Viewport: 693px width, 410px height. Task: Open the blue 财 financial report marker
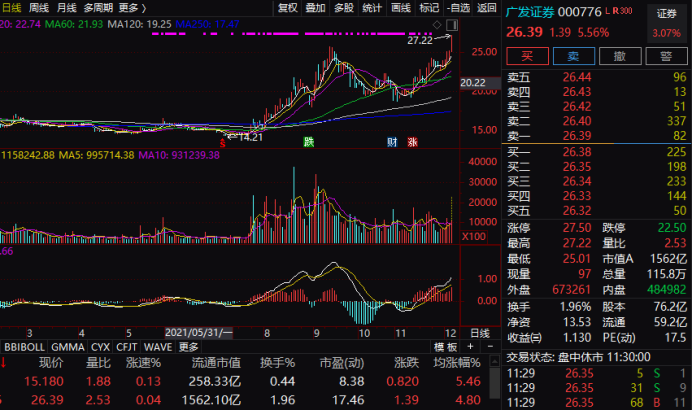(x=392, y=142)
